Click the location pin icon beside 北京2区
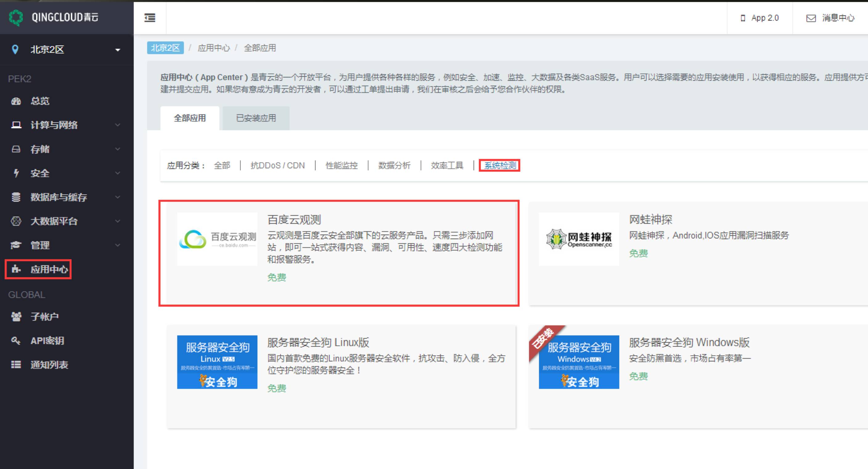The height and width of the screenshot is (469, 868). coord(15,50)
